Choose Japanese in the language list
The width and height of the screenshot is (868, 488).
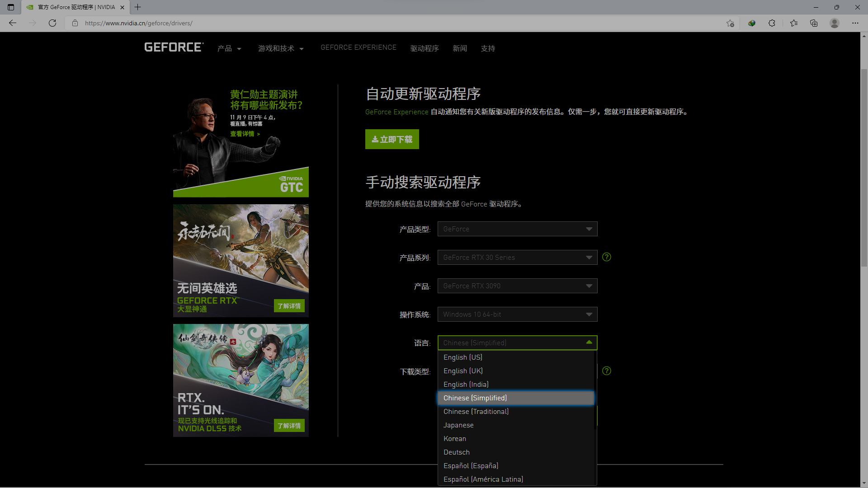point(458,425)
